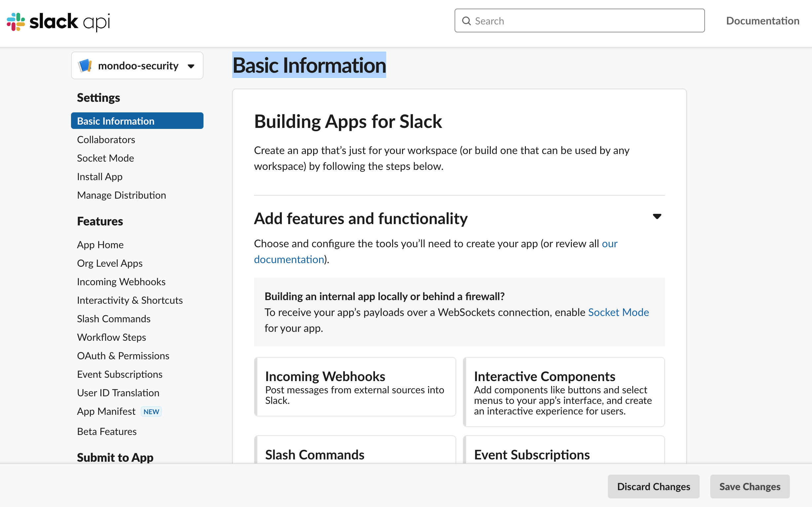Select Event Subscriptions in sidebar
The width and height of the screenshot is (812, 507).
point(120,374)
